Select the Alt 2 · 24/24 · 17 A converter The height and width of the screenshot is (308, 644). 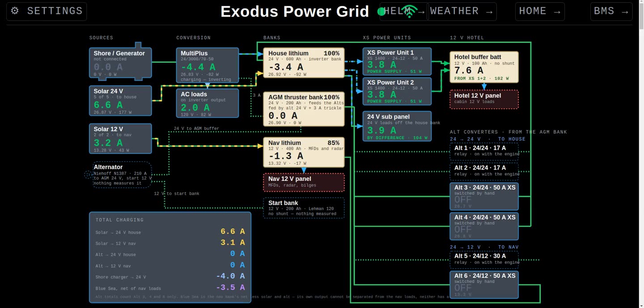[484, 171]
